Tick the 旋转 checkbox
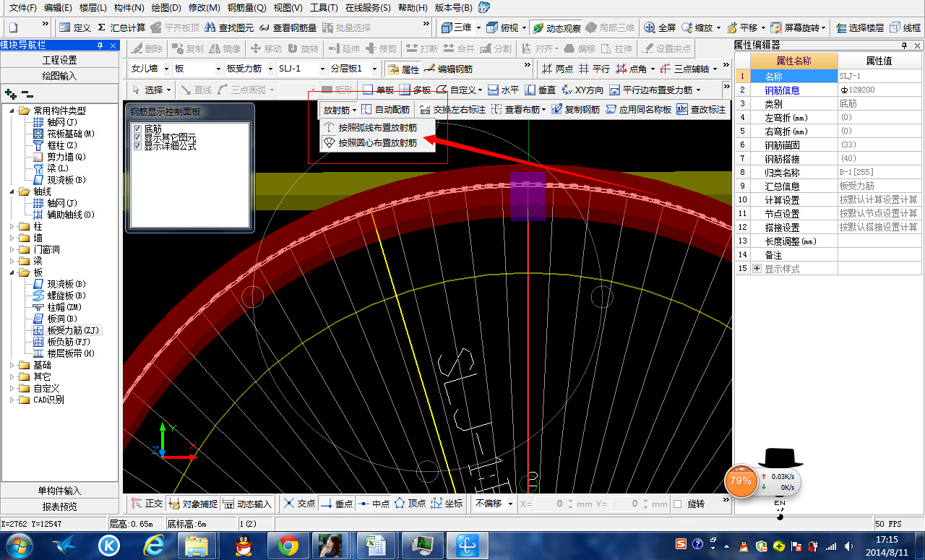This screenshot has height=560, width=925. (x=677, y=504)
